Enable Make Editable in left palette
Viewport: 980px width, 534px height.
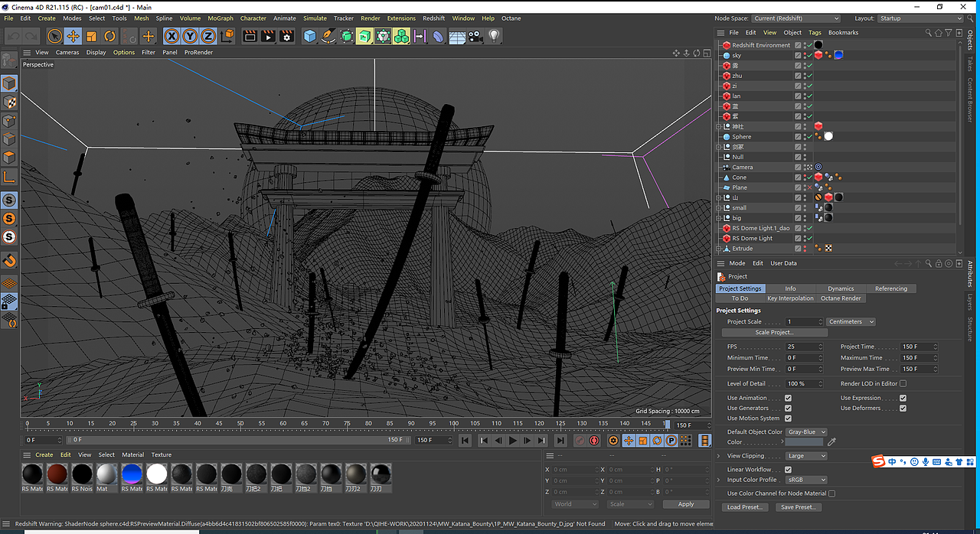pyautogui.click(x=9, y=60)
